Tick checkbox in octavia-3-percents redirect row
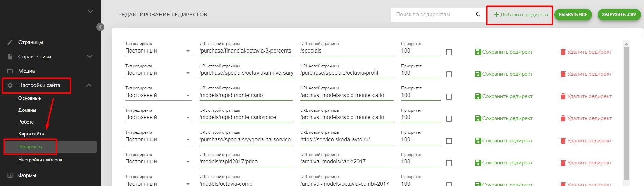This screenshot has width=644, height=186. click(x=449, y=52)
